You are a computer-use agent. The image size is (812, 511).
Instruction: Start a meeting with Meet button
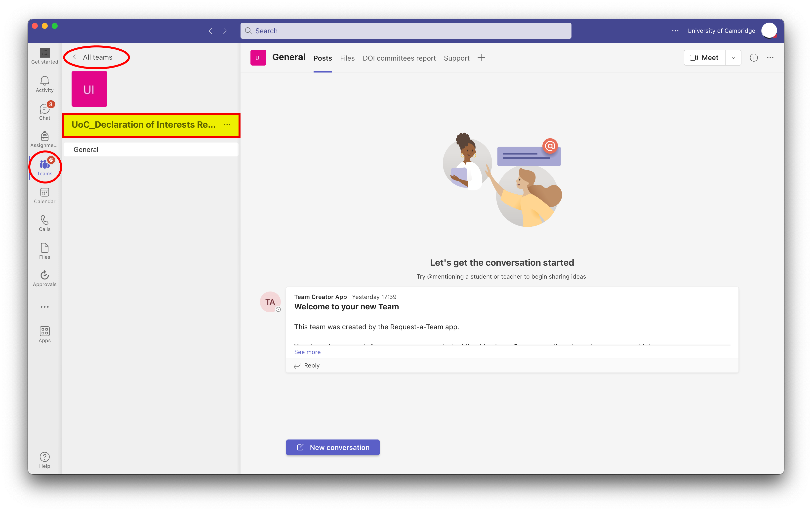(x=704, y=58)
